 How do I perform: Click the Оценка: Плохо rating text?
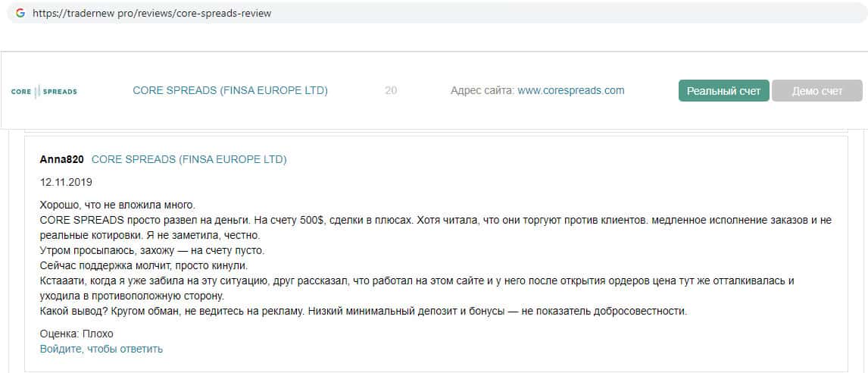pyautogui.click(x=76, y=334)
